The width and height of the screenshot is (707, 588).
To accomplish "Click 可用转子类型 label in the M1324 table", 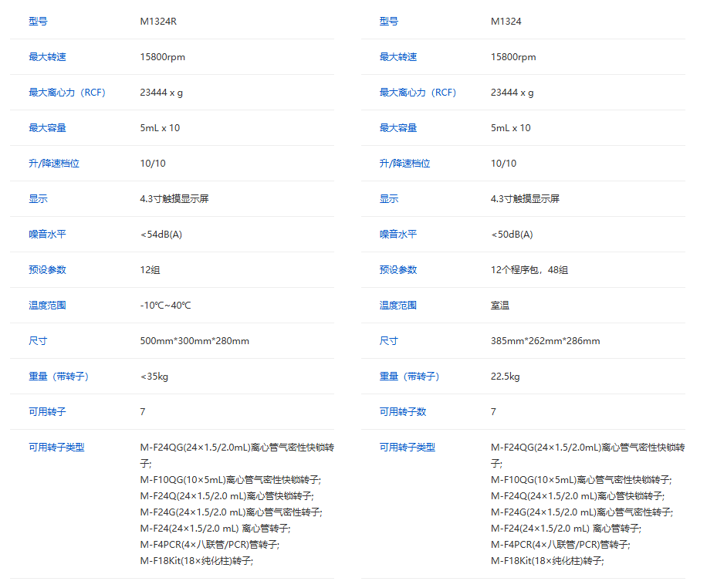I will coord(407,448).
